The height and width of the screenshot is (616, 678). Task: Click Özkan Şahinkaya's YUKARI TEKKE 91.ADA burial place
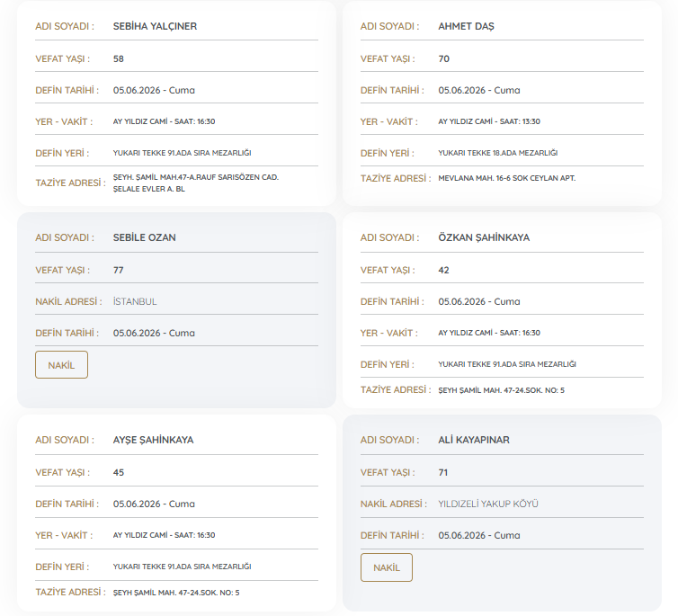[x=507, y=364]
